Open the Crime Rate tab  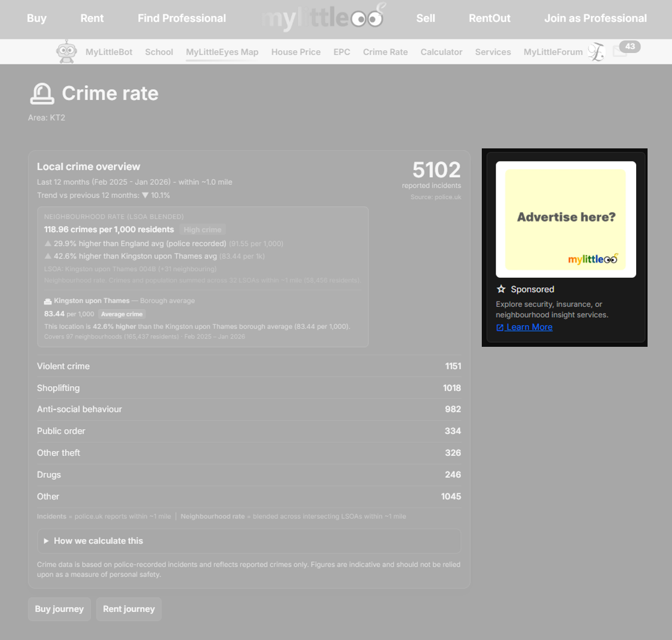[385, 52]
